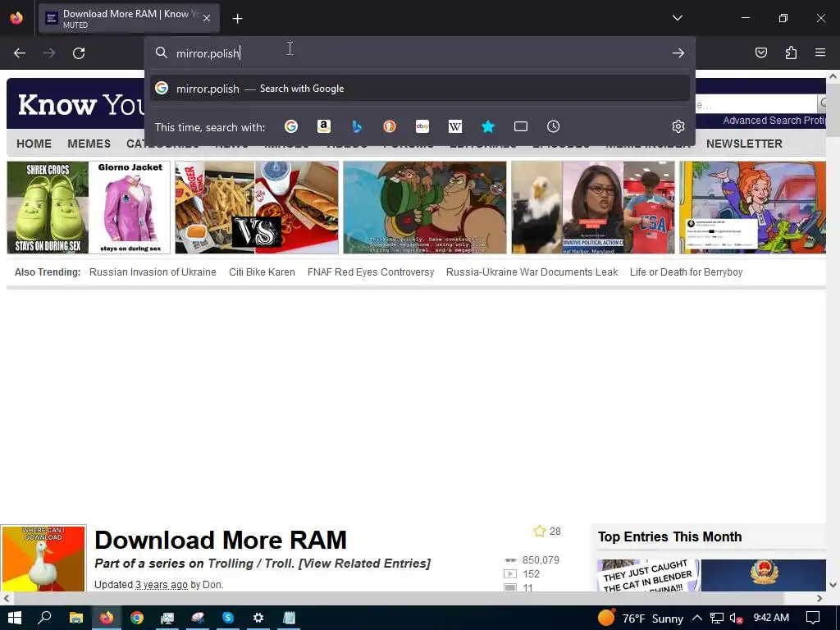Open the duck meme entry image
Image resolution: width=840 pixels, height=630 pixels.
43,558
